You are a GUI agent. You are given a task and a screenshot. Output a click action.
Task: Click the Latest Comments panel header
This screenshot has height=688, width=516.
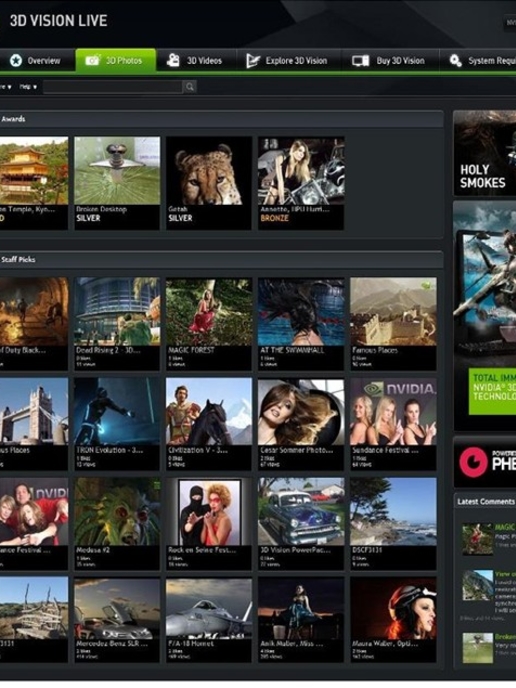pos(484,502)
